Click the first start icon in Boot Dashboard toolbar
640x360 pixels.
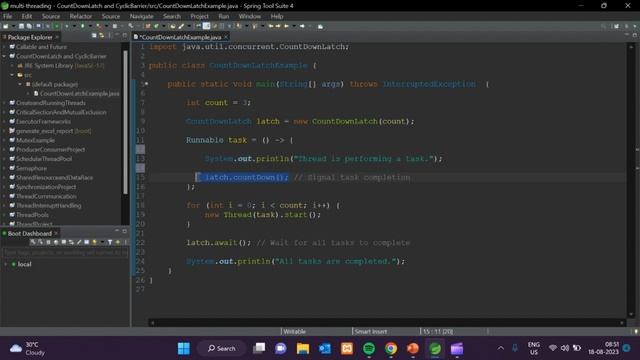[x=33, y=242]
